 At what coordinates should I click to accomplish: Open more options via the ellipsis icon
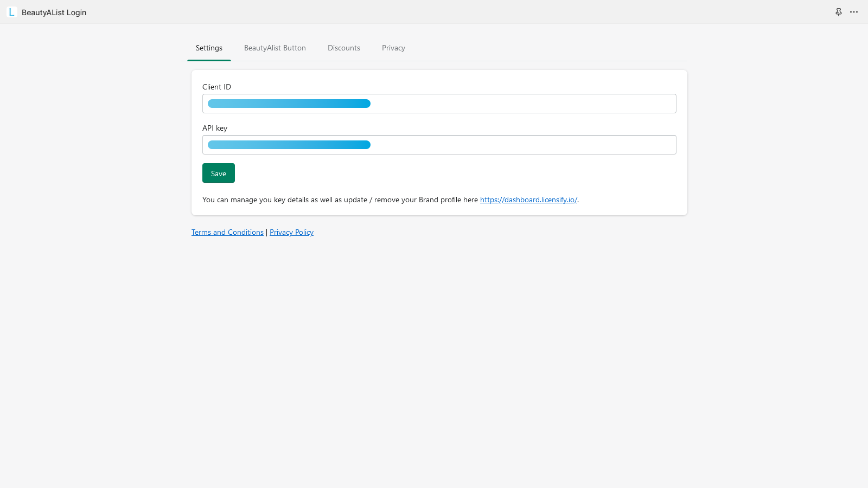tap(854, 12)
